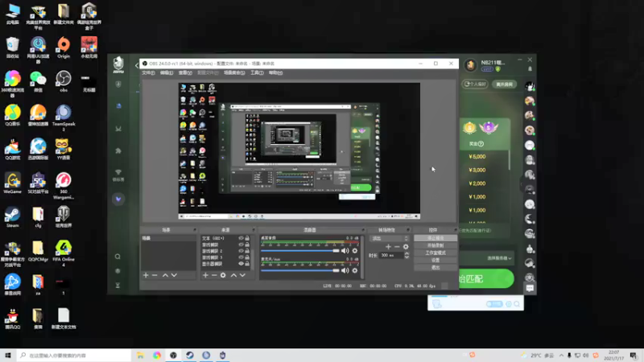Toggle visibility of 文本 (GDI+) source
This screenshot has height=362, width=644.
point(241,238)
